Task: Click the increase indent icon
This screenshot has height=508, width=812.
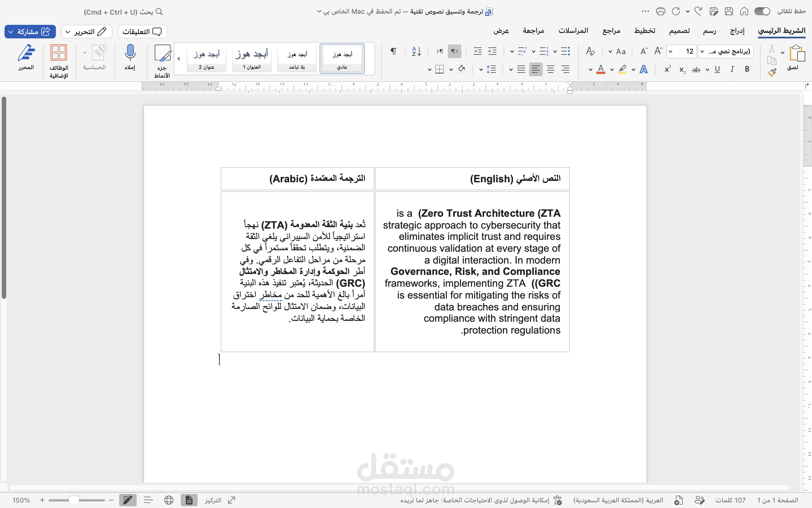Action: point(478,51)
